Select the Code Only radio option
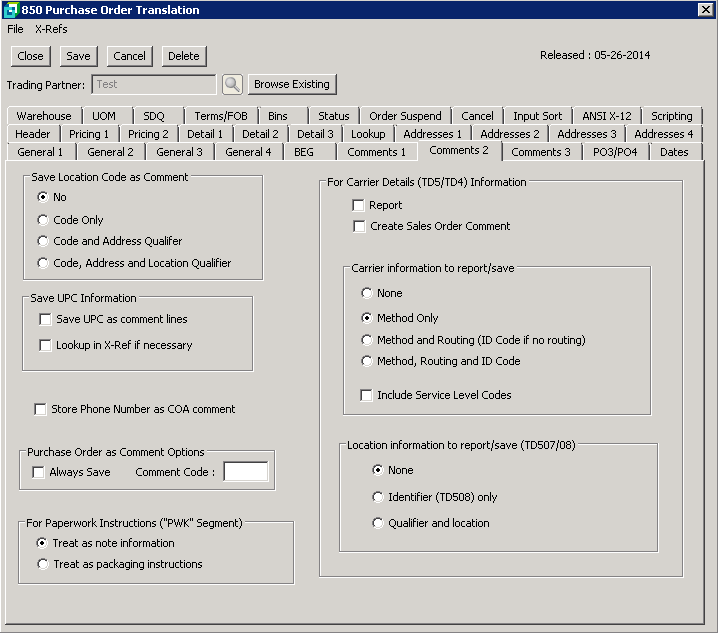The width and height of the screenshot is (718, 633). [43, 220]
